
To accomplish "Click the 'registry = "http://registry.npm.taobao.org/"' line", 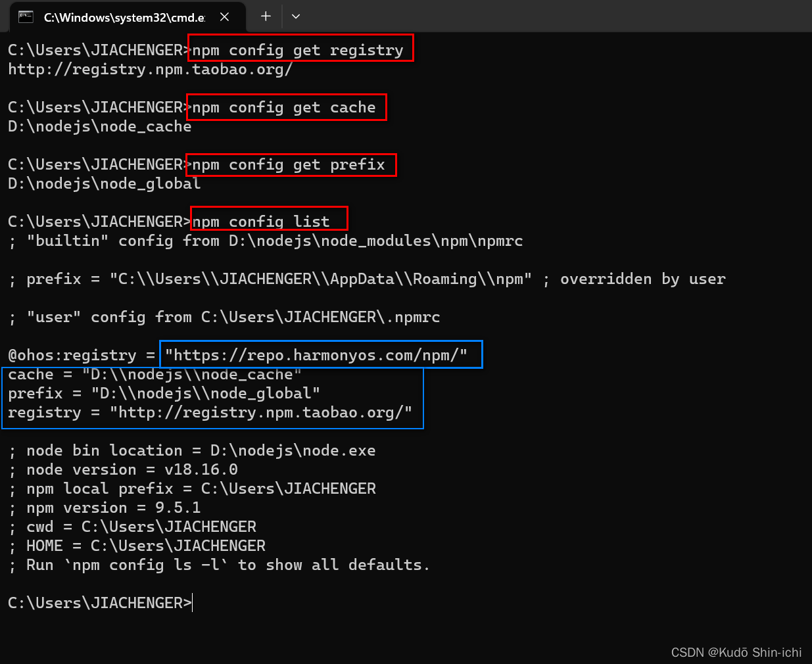I will tap(210, 413).
